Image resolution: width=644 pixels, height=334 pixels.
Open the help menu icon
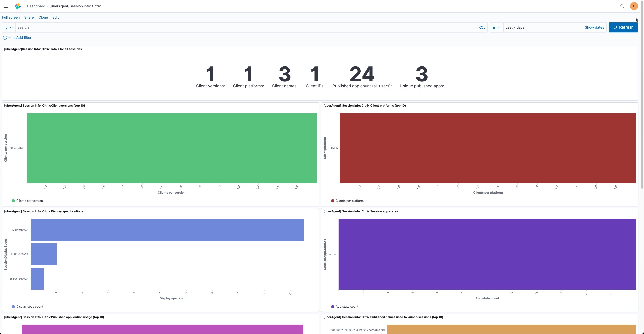click(x=622, y=6)
